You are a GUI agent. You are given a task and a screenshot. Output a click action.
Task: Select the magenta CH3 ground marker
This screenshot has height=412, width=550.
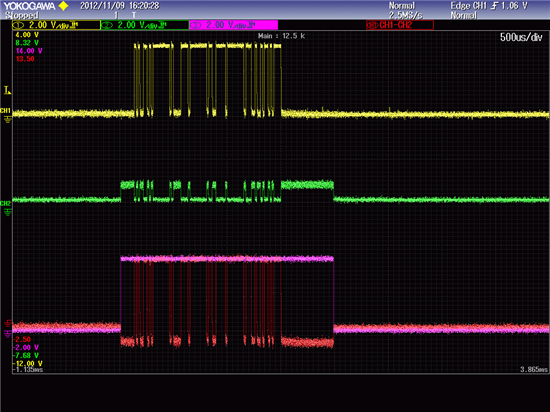pos(7,333)
